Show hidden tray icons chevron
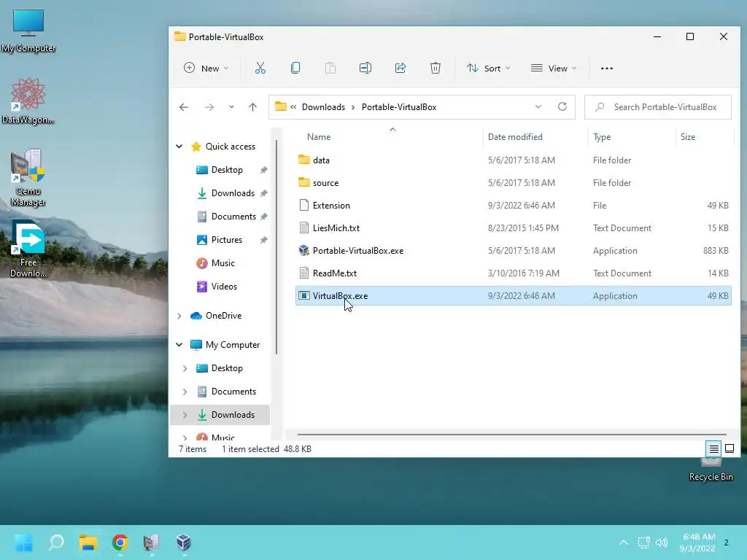Image resolution: width=747 pixels, height=560 pixels. [x=623, y=542]
